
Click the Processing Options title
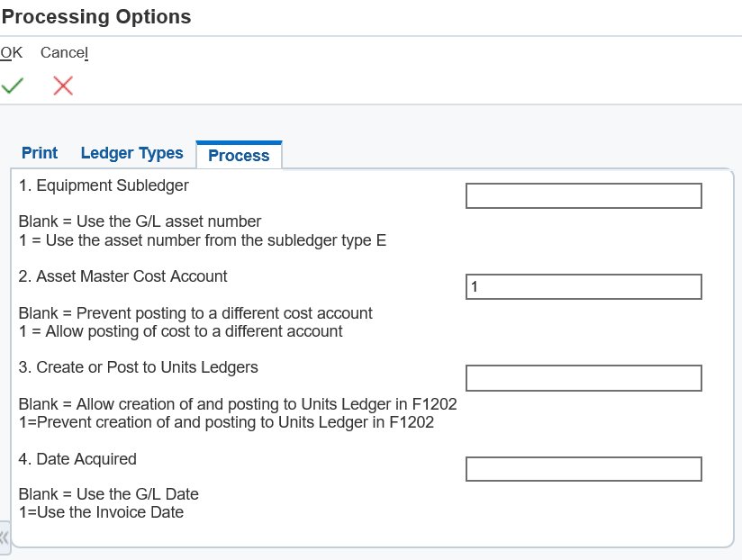96,16
